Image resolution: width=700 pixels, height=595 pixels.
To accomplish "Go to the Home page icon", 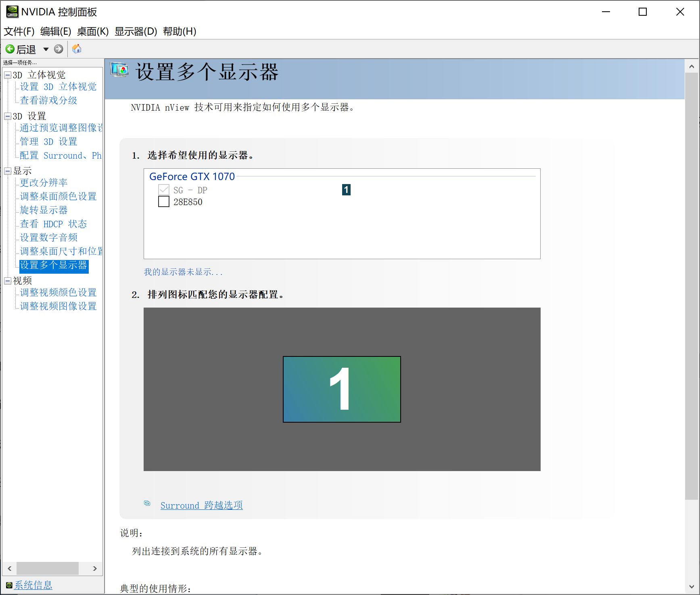I will [x=77, y=49].
